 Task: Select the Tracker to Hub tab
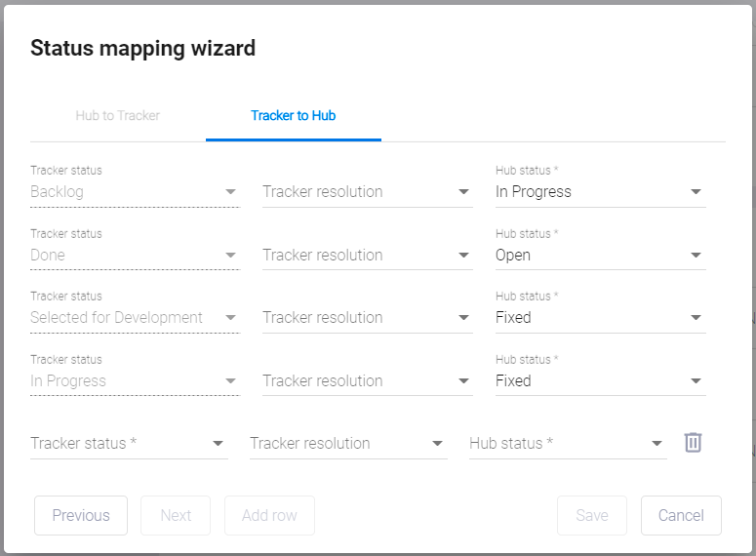(x=293, y=115)
